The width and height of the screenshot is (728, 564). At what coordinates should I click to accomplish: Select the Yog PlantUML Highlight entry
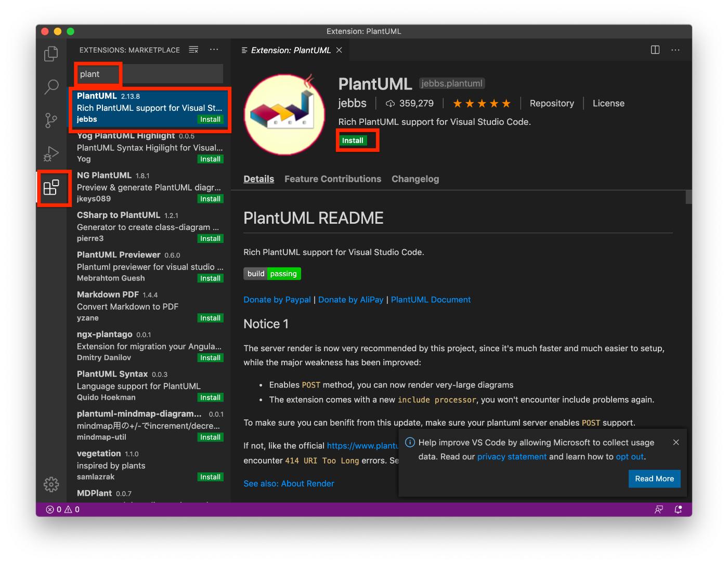(150, 148)
